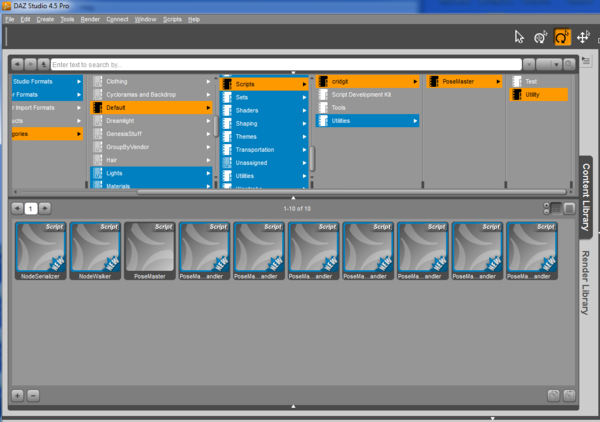Go to previous results page

tap(18, 209)
